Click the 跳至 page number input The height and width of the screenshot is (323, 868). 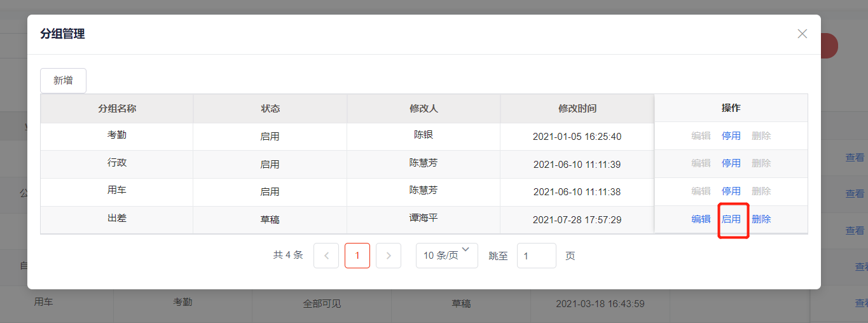pos(536,256)
